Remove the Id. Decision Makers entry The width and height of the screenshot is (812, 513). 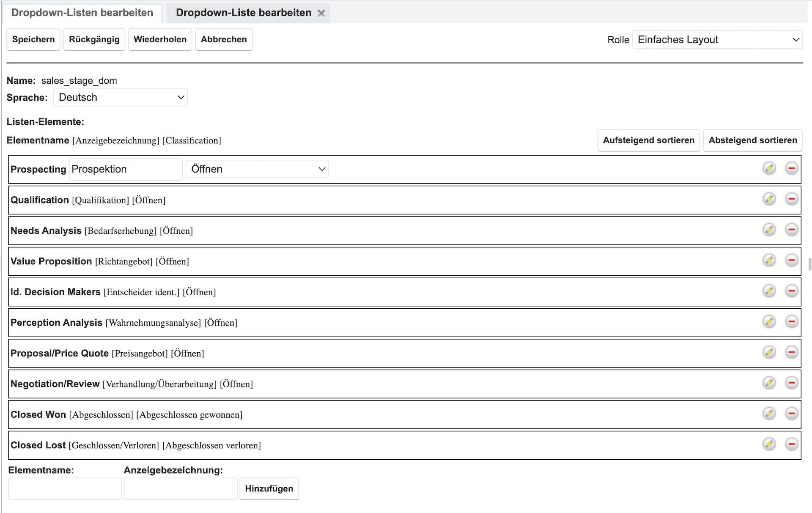point(791,291)
